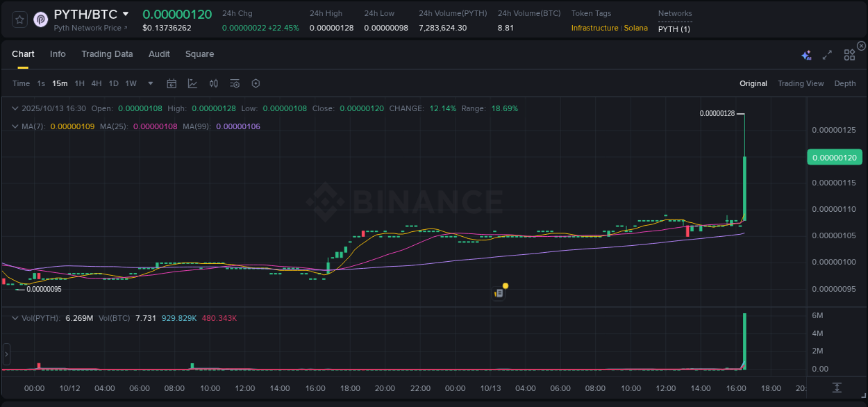This screenshot has width=868, height=407.
Task: Click the Infrastructure token tag link
Action: (x=594, y=28)
